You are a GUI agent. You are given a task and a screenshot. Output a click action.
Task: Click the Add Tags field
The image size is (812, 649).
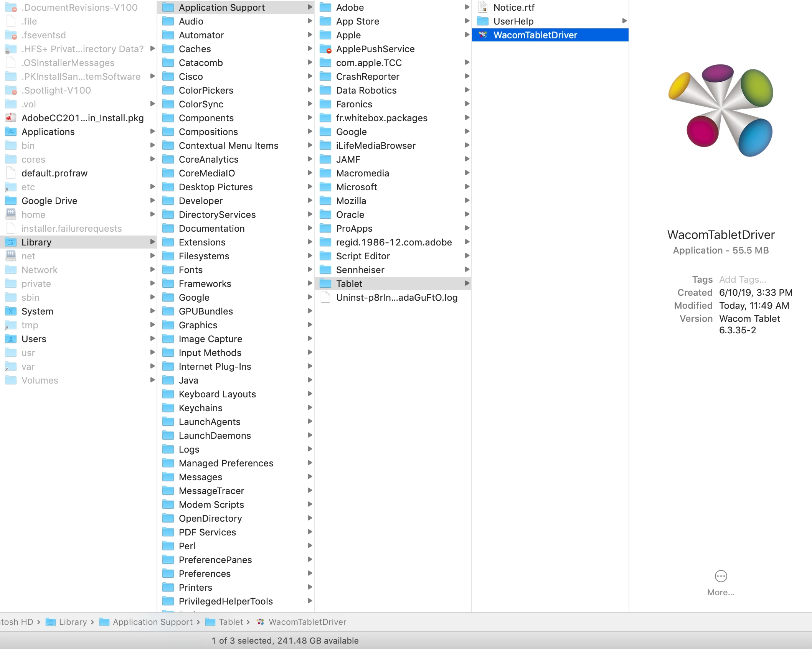[743, 279]
